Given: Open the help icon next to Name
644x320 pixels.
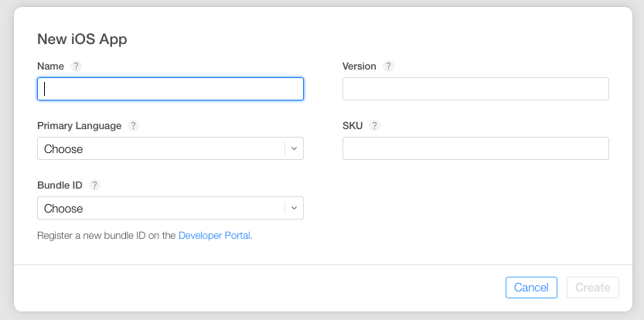Looking at the screenshot, I should point(76,66).
